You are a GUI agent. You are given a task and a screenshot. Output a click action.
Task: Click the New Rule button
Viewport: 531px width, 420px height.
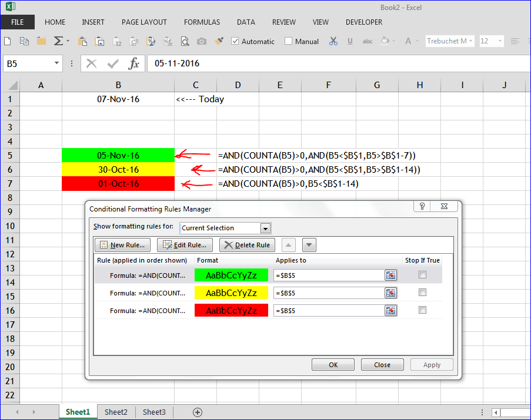coord(122,245)
